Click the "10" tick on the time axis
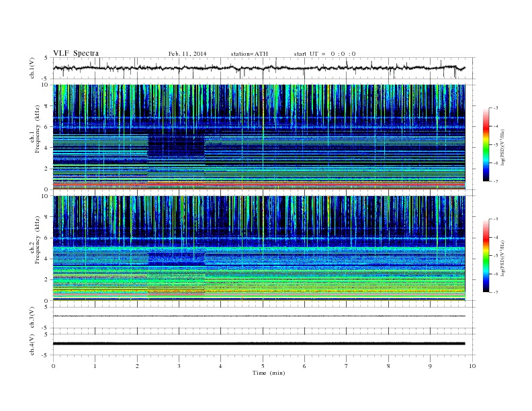Screen dimensions: 532x411 (x=472, y=366)
